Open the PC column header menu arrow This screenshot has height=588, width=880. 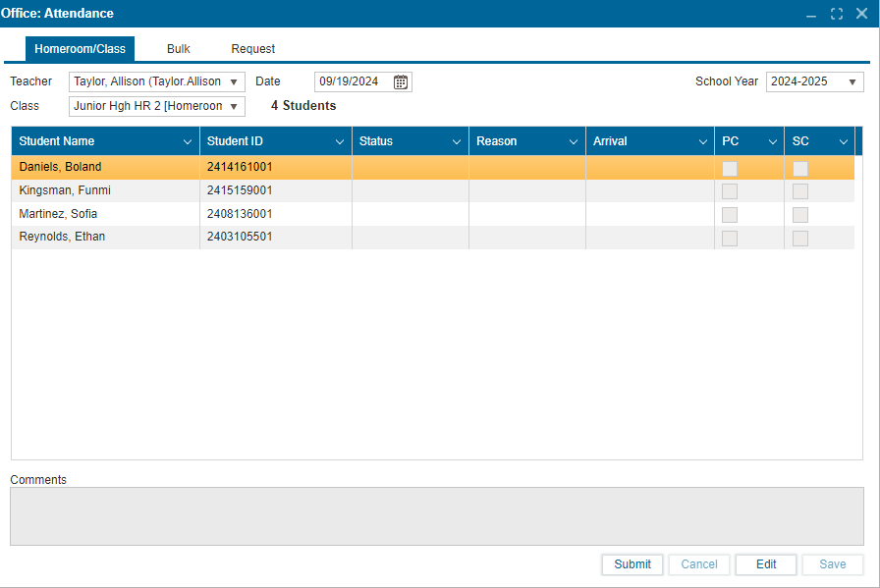[773, 142]
